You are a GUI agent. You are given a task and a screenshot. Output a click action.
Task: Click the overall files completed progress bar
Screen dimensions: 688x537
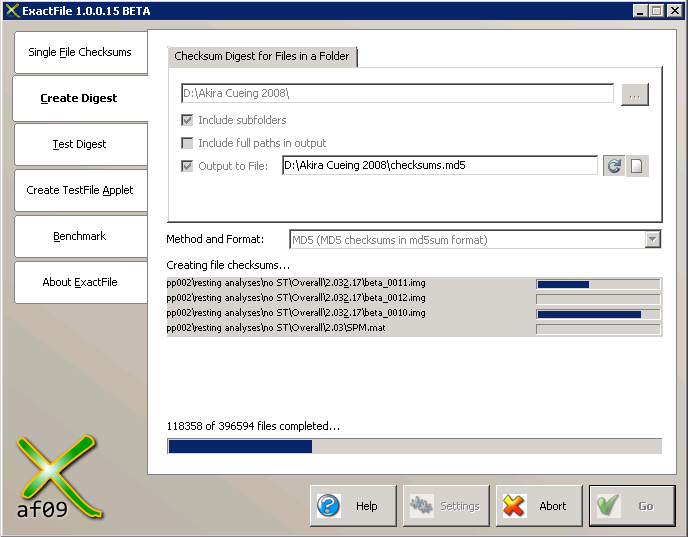[x=414, y=446]
